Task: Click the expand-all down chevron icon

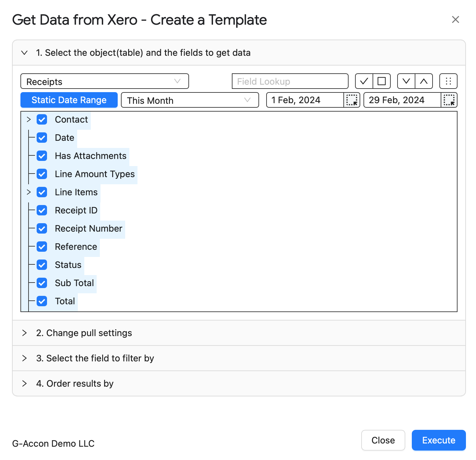Action: (406, 81)
